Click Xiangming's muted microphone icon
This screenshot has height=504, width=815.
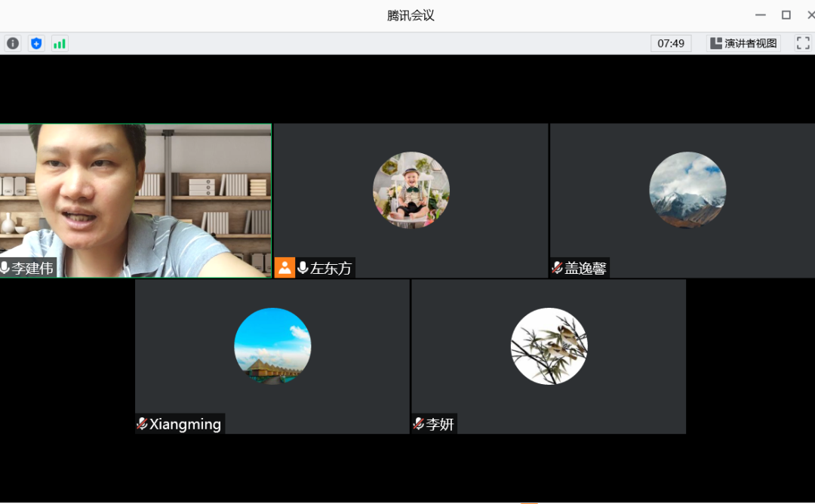tap(142, 424)
